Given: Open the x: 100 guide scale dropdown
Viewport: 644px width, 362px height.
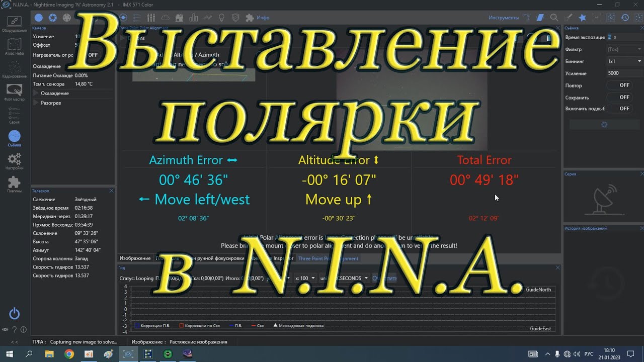Looking at the screenshot, I should pos(305,278).
